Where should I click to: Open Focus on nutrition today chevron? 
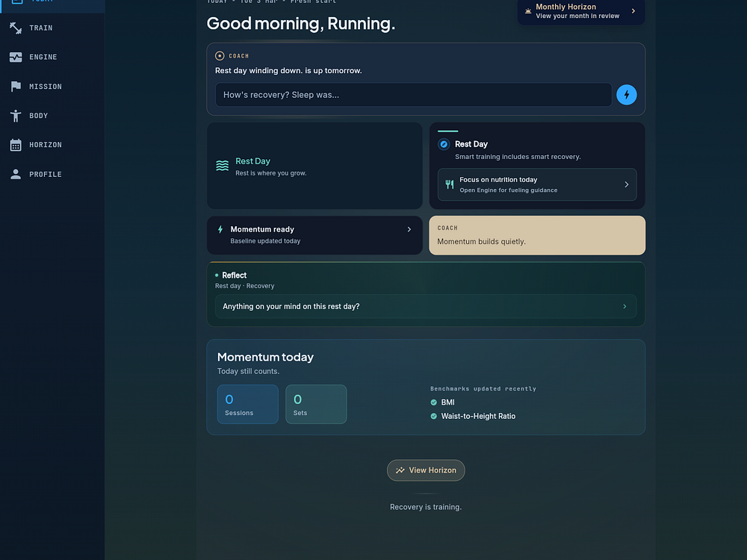tap(627, 184)
